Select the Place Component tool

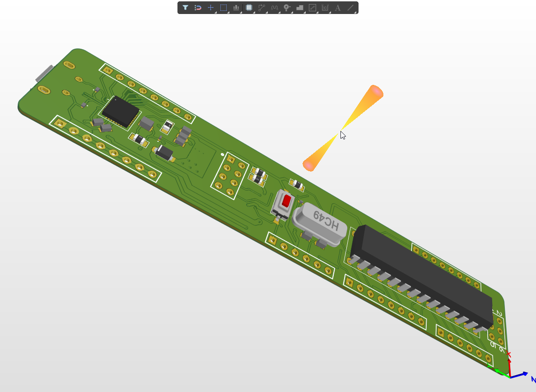point(249,8)
